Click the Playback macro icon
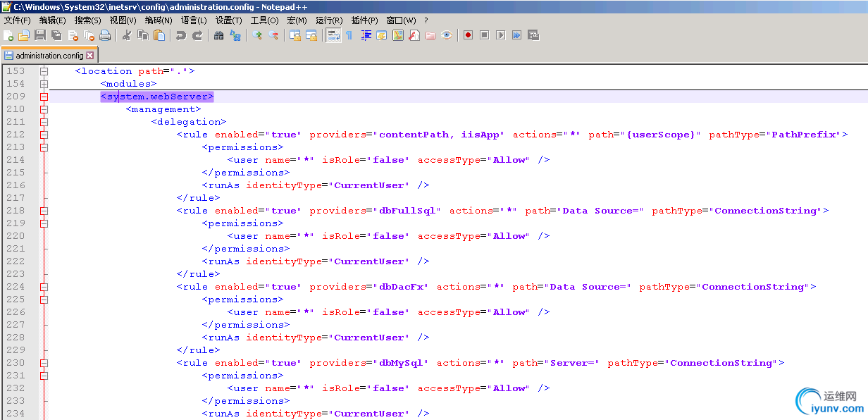The height and width of the screenshot is (420, 868). click(501, 35)
